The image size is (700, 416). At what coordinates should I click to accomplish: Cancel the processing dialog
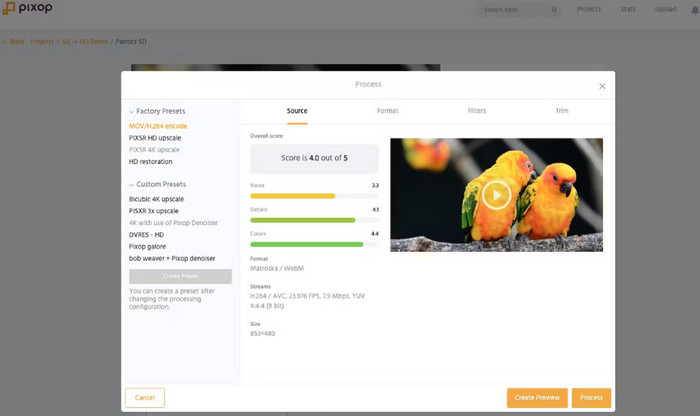145,397
